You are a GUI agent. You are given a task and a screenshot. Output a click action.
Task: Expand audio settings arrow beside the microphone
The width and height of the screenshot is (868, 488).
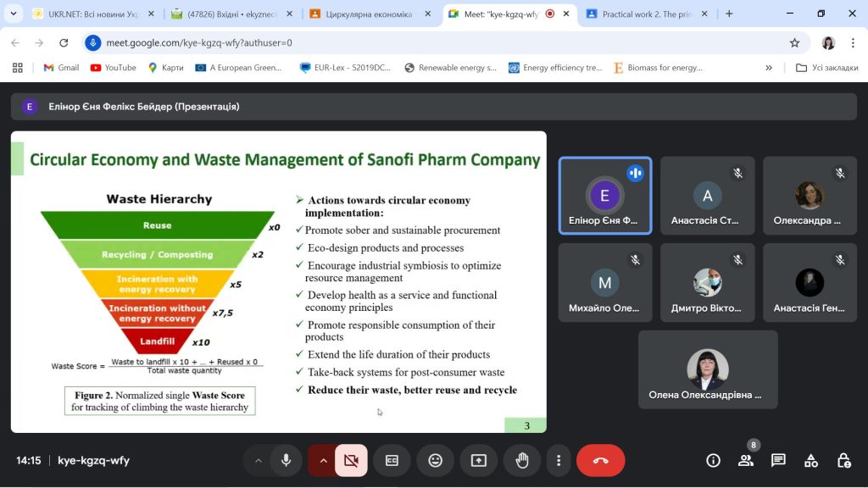(x=258, y=460)
